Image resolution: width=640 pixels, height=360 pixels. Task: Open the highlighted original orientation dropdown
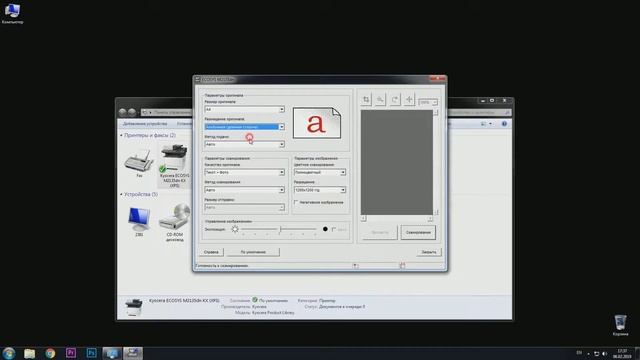244,127
